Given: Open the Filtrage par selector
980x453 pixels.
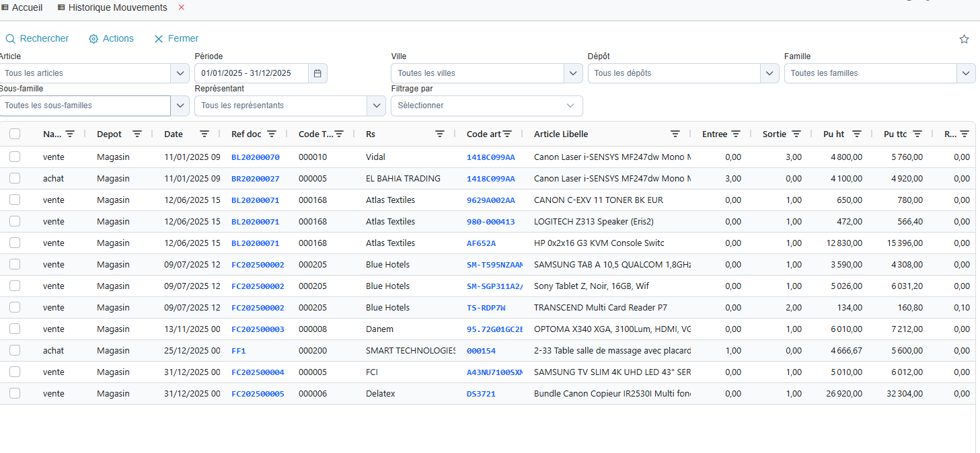Looking at the screenshot, I should click(486, 106).
